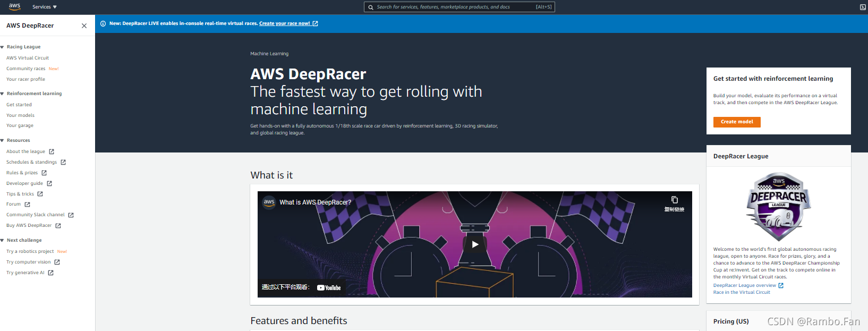Click the Features and benefits heading
Screen dimensions: 868x331
coord(299,321)
